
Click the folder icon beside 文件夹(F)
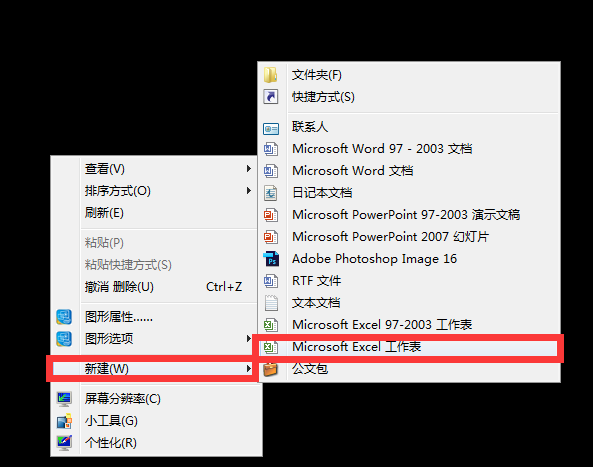click(270, 74)
